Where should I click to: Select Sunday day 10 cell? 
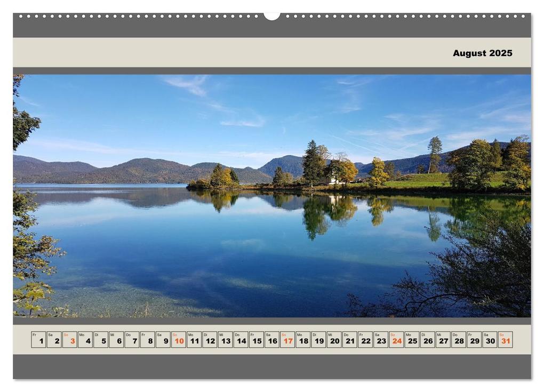179,340
